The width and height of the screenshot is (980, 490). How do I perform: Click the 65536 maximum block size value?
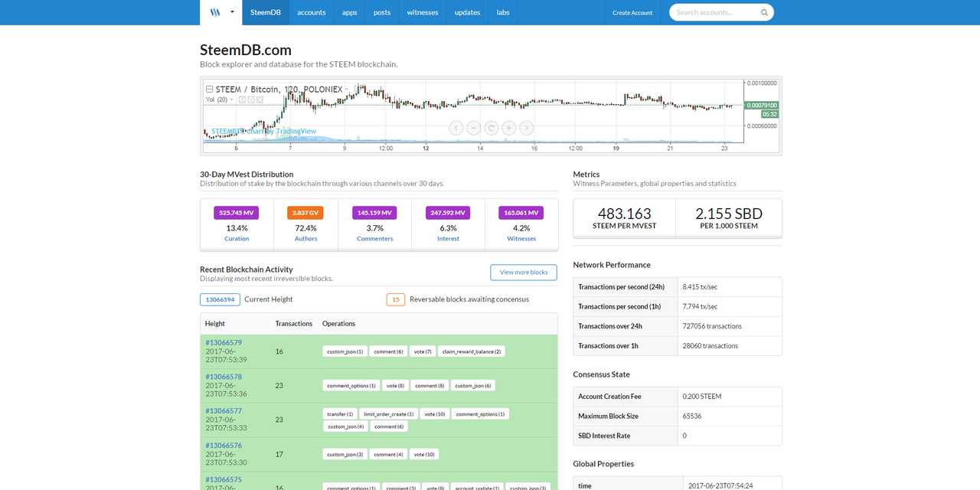tap(692, 416)
